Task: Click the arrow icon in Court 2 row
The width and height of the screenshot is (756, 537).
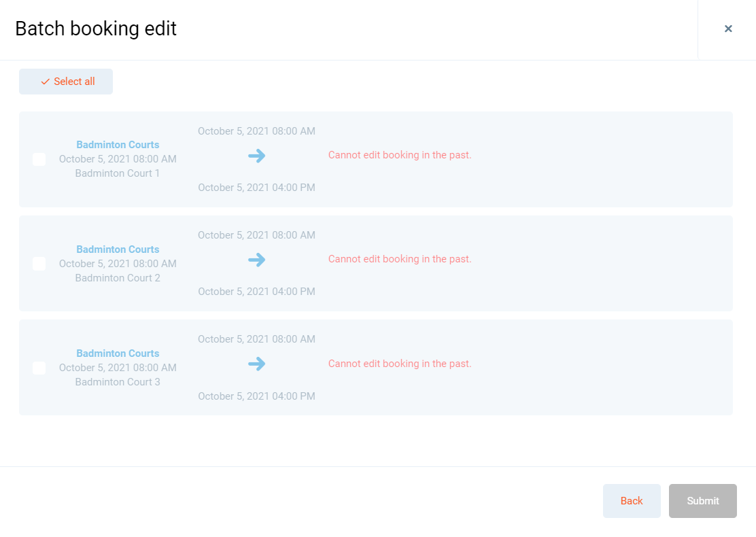Action: point(256,260)
